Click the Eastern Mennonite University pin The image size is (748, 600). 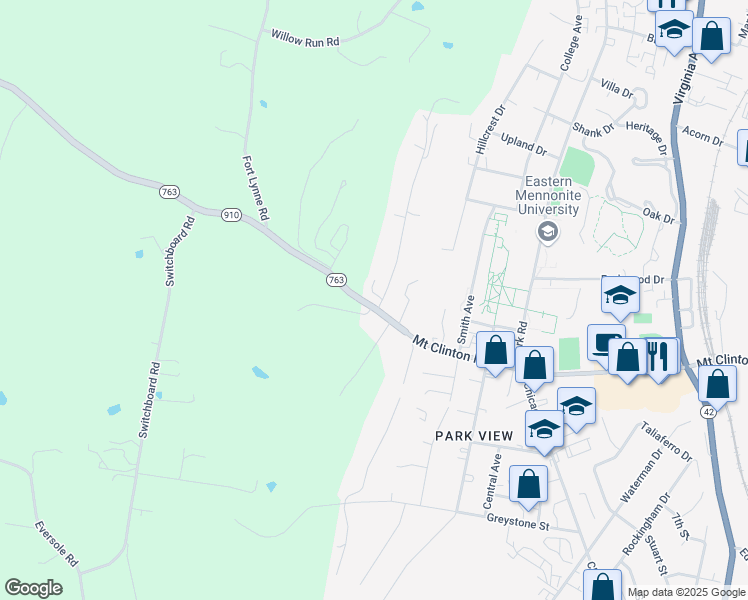click(548, 233)
